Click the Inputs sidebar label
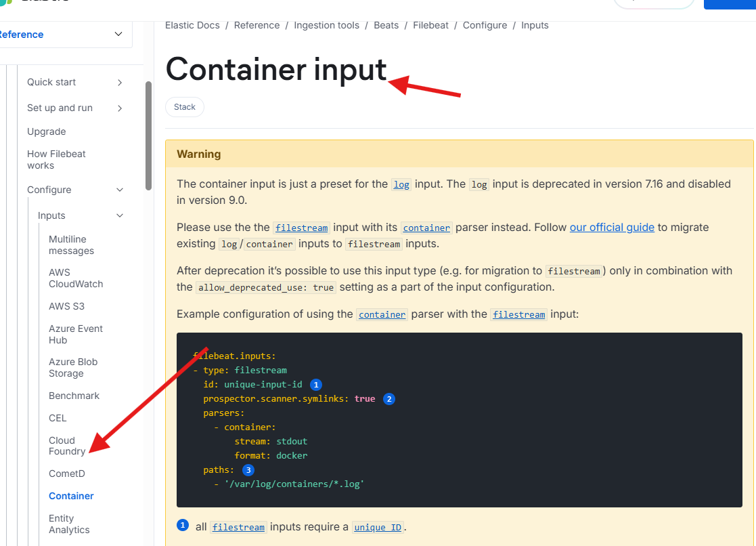Image resolution: width=756 pixels, height=546 pixels. (x=51, y=215)
